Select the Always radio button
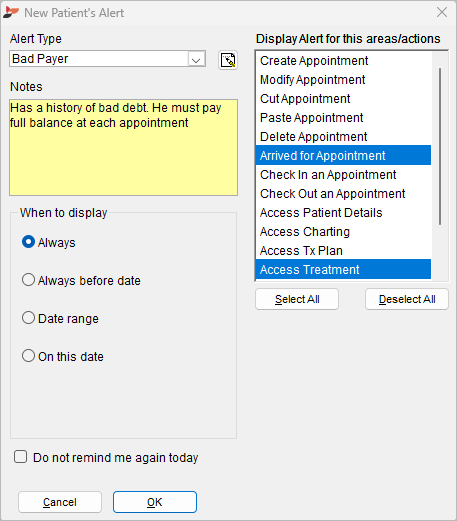This screenshot has height=521, width=457. (28, 242)
